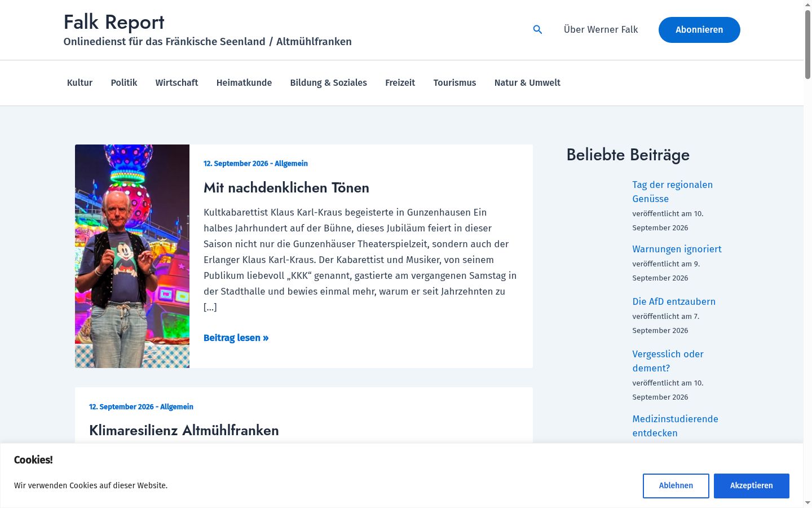This screenshot has width=812, height=508.
Task: Click the first article's date '12. September 2026 - Allgemein'
Action: pos(255,164)
